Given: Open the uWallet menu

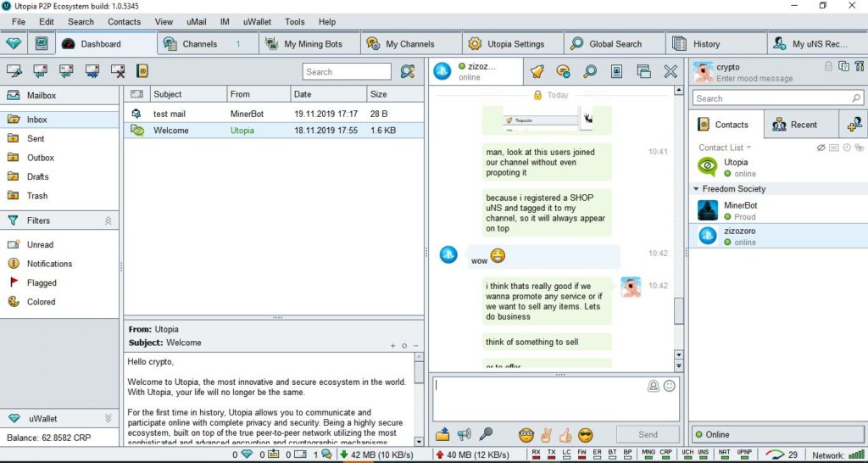Looking at the screenshot, I should pyautogui.click(x=257, y=22).
